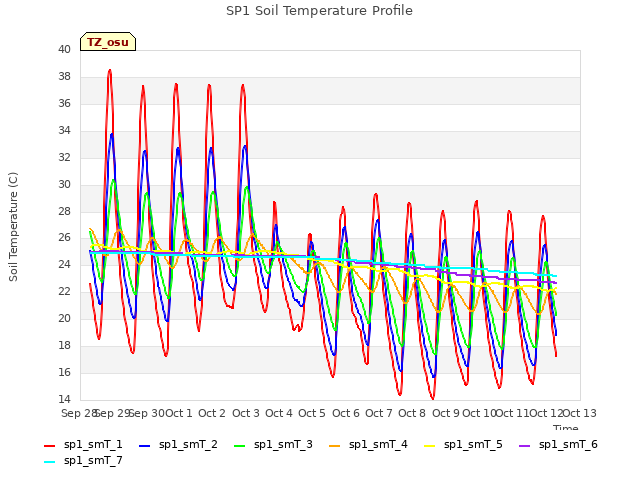Click the yellow sp1_smT_5 legend swatch
Screen dimensions: 640x480
(430, 446)
